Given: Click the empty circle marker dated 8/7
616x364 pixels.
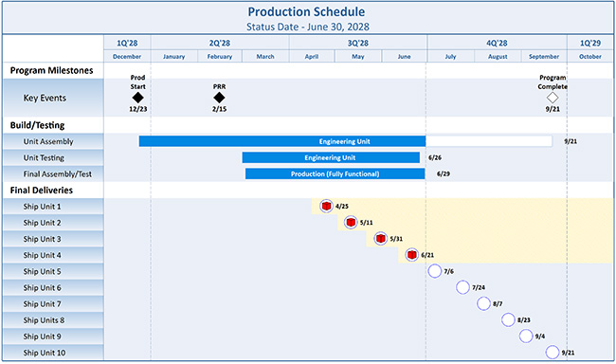Looking at the screenshot, I should pyautogui.click(x=483, y=303).
